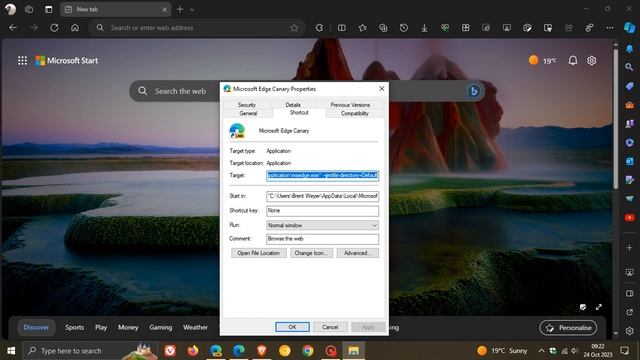Open a new tab with plus icon
640x360 pixels.
[x=180, y=9]
